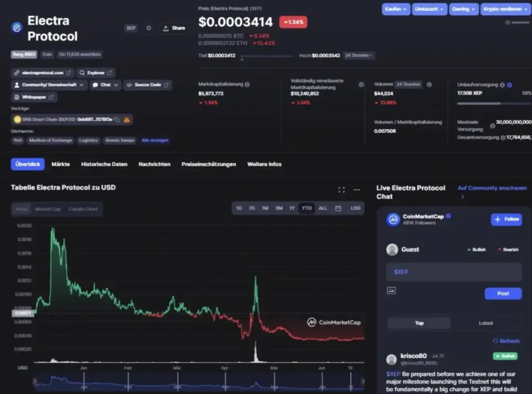
Task: Star Electra Protocol to add to watchlist
Action: 149,28
